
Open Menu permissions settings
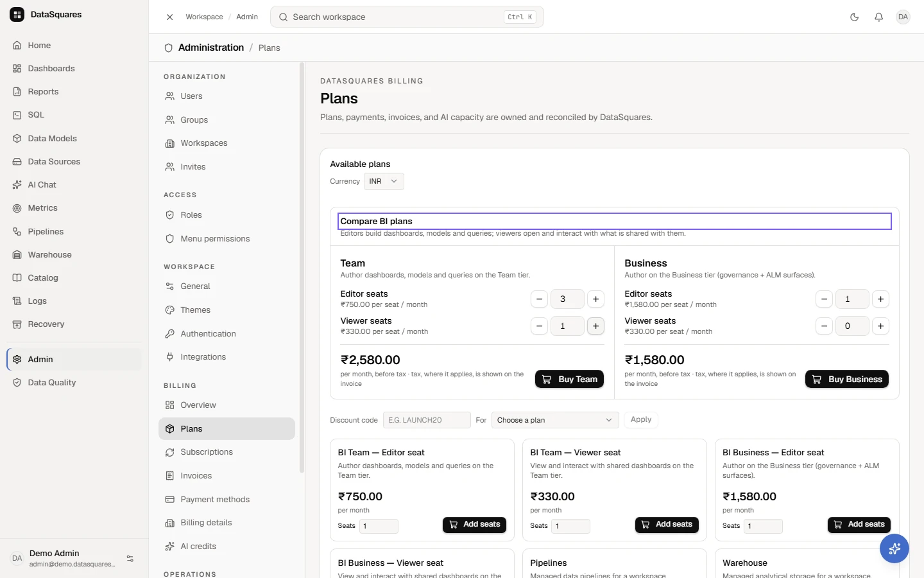coord(227,239)
